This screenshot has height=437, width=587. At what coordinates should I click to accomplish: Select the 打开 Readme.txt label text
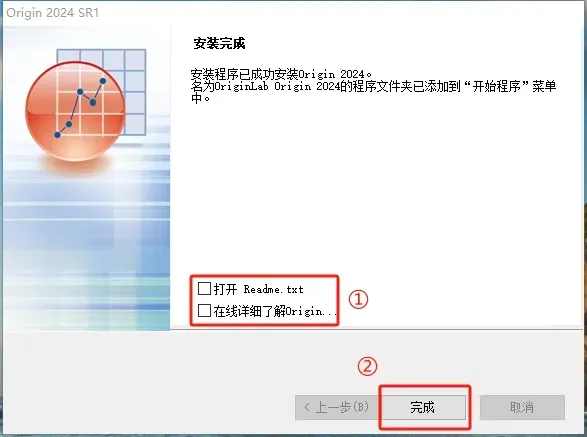(258, 289)
